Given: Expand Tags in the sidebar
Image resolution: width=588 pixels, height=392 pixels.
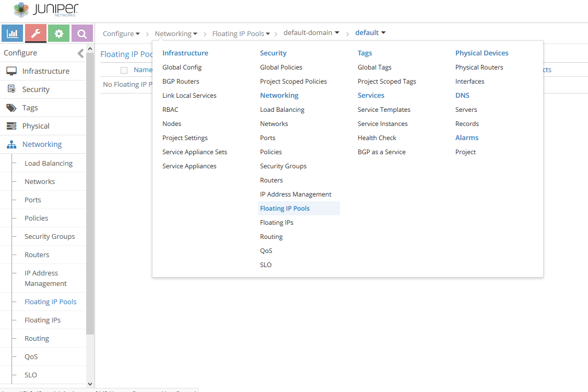Looking at the screenshot, I should pyautogui.click(x=43, y=108).
